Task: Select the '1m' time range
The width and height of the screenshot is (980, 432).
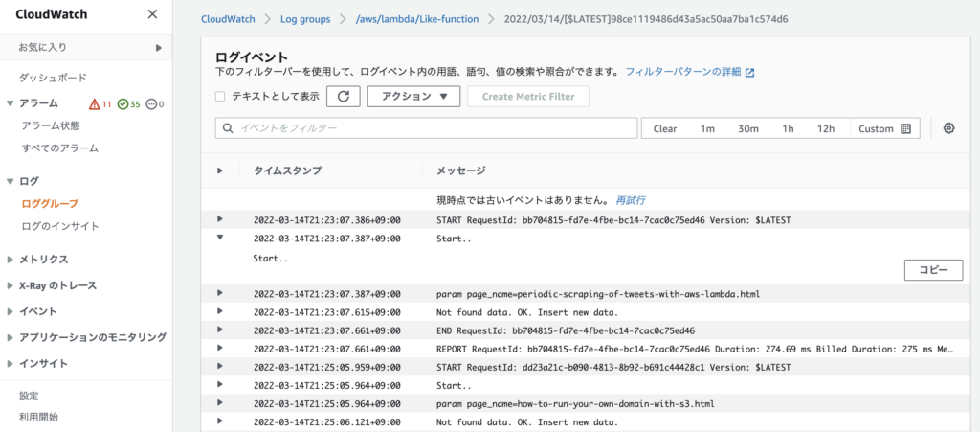Action: pyautogui.click(x=707, y=128)
